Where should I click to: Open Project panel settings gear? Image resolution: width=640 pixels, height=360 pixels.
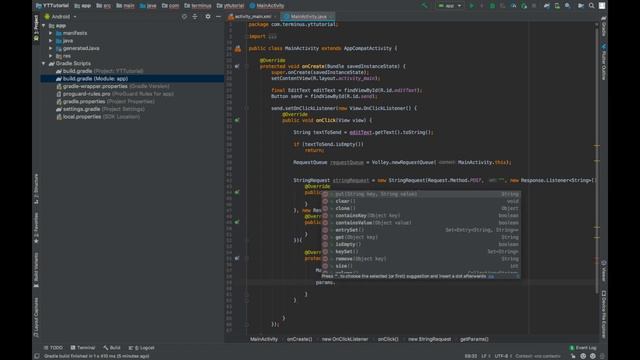[208, 16]
